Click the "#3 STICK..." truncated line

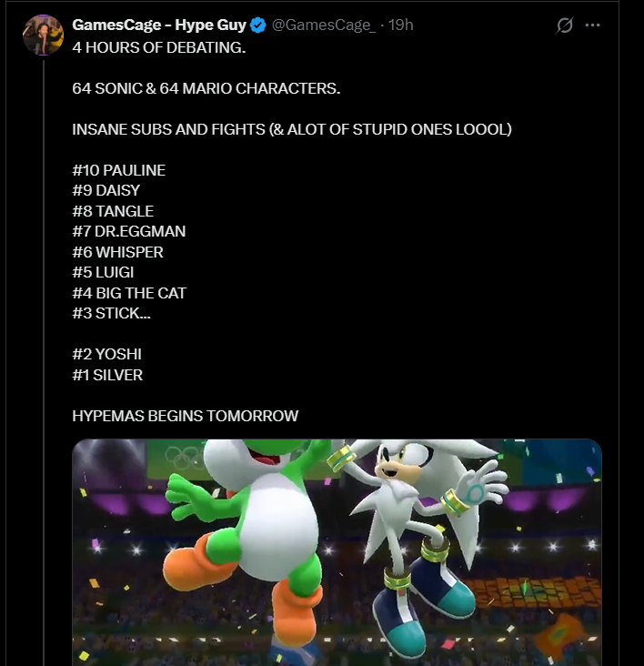111,313
